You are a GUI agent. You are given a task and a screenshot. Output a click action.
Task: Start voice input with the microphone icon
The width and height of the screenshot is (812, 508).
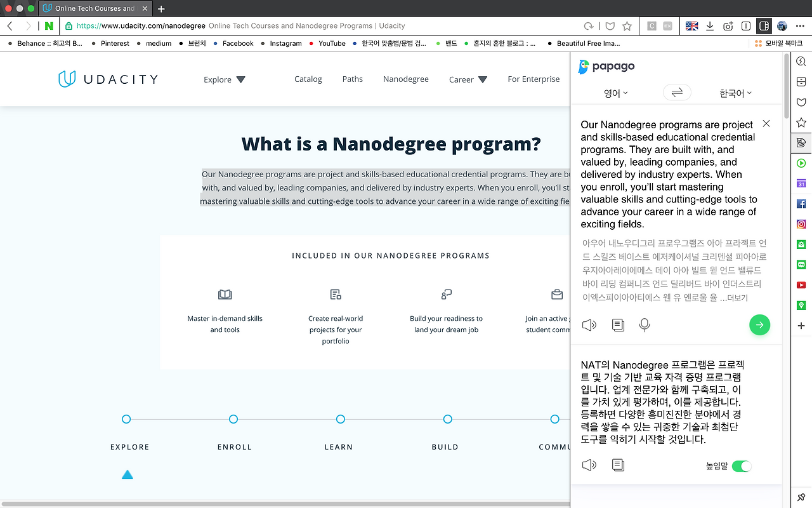[645, 325]
